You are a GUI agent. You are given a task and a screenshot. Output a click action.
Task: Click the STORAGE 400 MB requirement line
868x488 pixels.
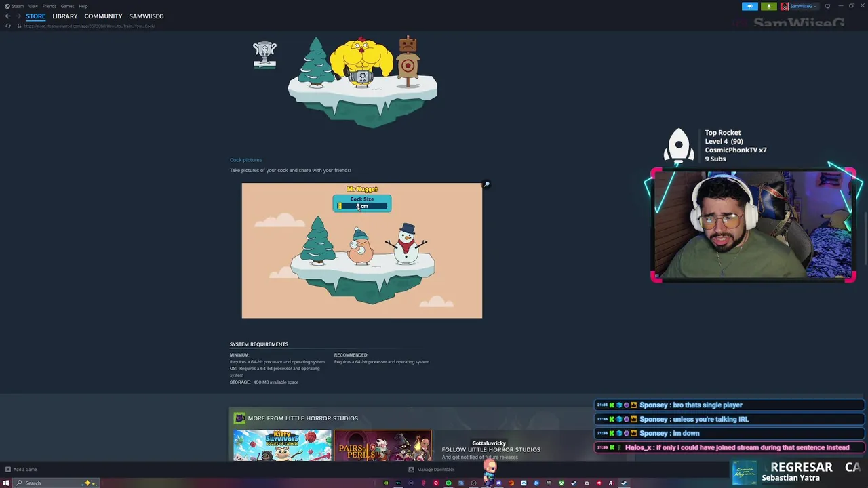(264, 382)
